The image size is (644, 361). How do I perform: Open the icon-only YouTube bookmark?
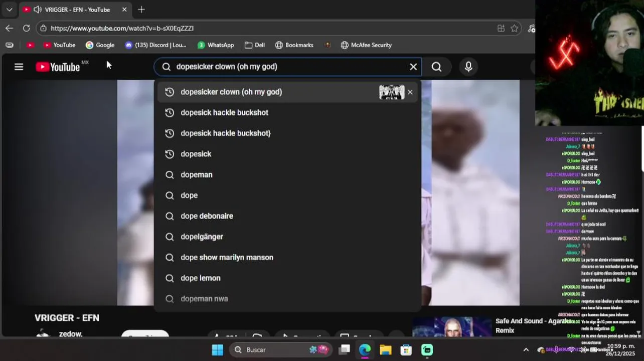click(x=30, y=45)
